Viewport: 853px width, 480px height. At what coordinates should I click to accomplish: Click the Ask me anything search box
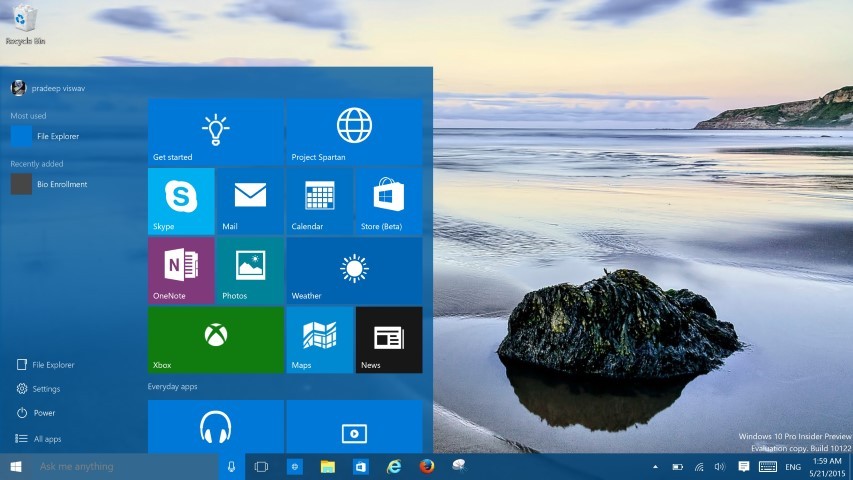click(x=125, y=467)
